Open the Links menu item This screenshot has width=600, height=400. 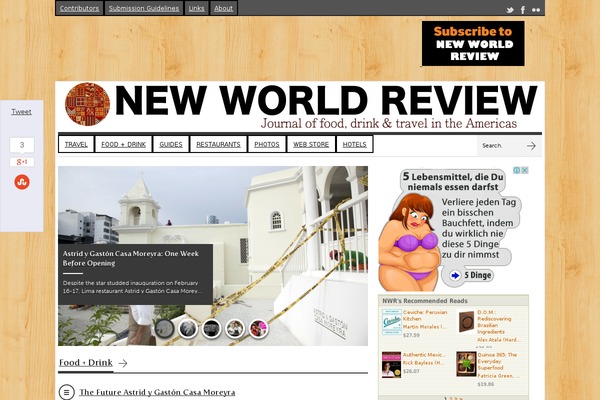pos(196,8)
